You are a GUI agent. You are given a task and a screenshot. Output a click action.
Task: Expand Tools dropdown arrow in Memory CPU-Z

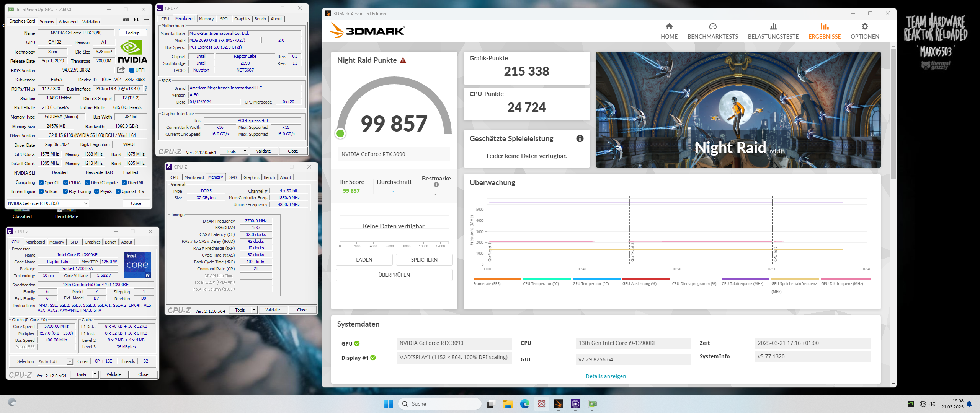tap(254, 310)
